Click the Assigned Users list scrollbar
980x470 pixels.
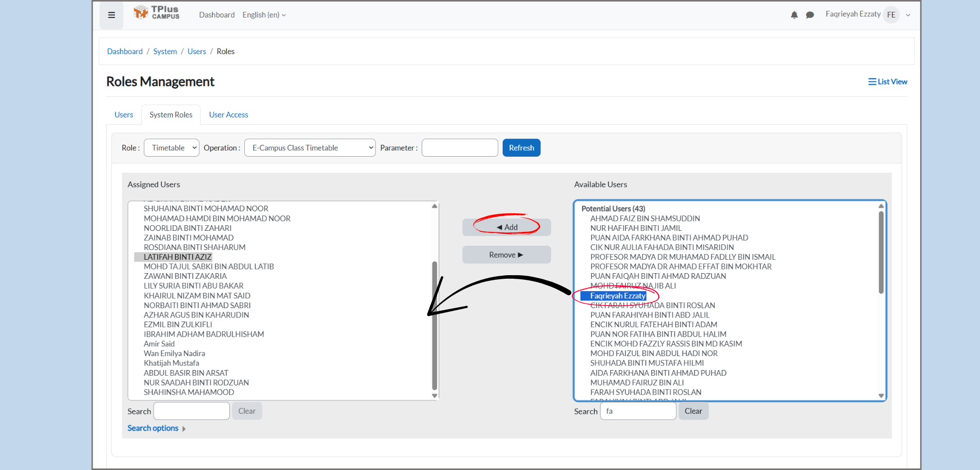[435, 325]
